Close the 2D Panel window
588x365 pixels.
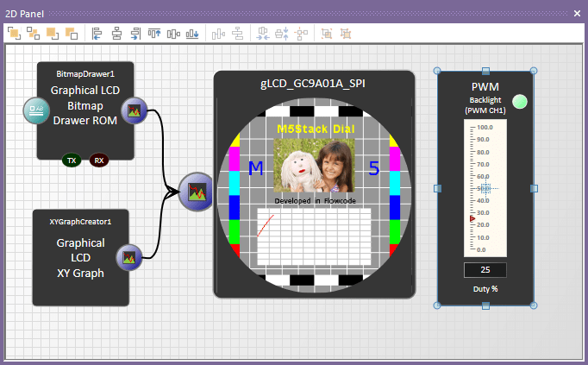tap(577, 14)
